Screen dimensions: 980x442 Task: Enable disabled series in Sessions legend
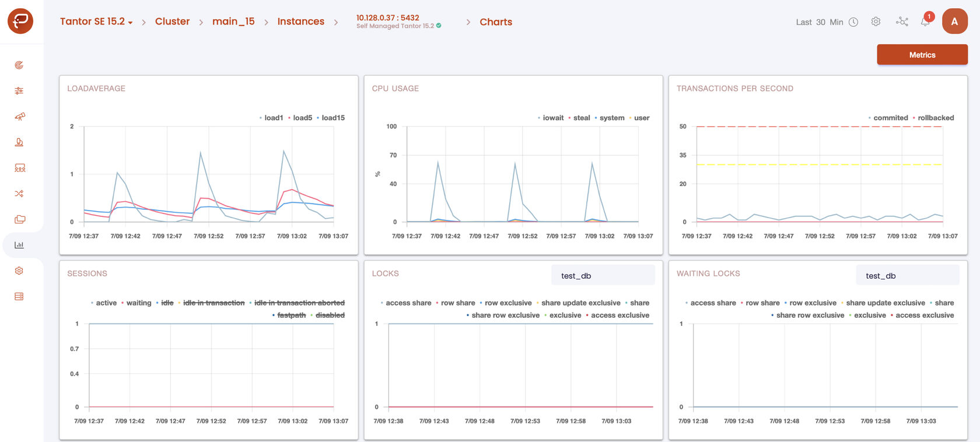point(328,315)
